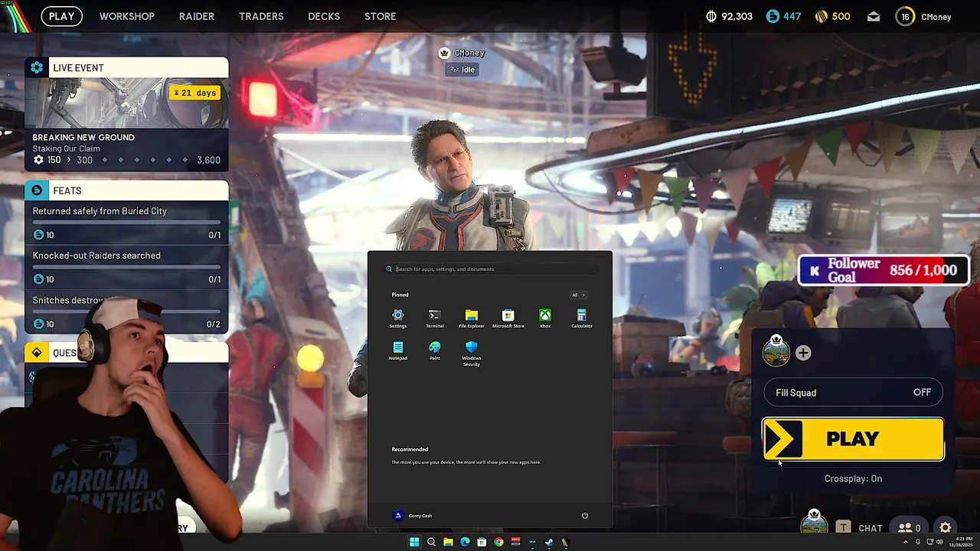Launch Terminal from pinned apps
Image resolution: width=980 pixels, height=551 pixels.
[435, 318]
